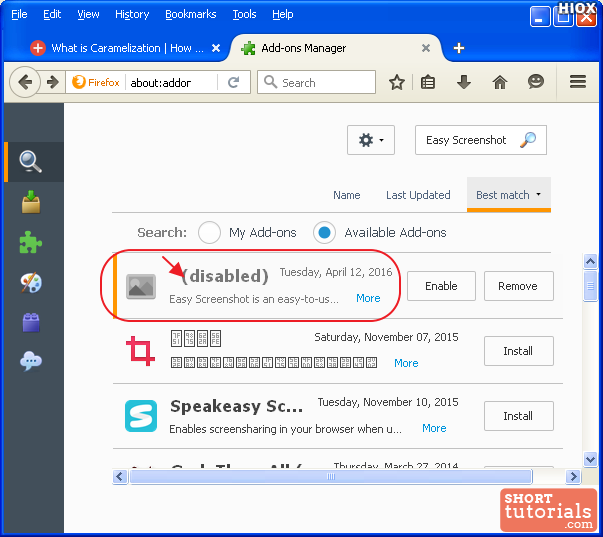Image resolution: width=603 pixels, height=537 pixels.
Task: Focus the browser Search box
Action: (316, 82)
